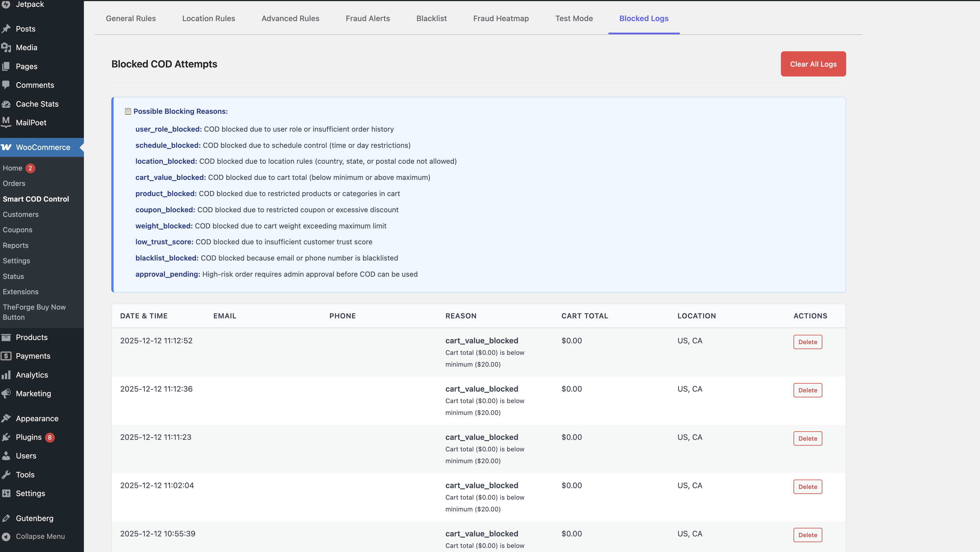Open the Analytics bar chart icon
Screen dimensions: 980x552
[6, 375]
